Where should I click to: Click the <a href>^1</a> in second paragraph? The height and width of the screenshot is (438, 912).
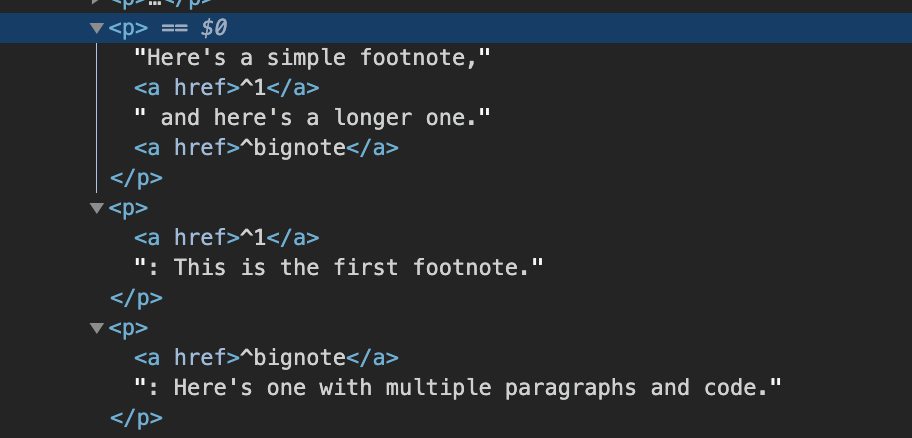coord(227,238)
